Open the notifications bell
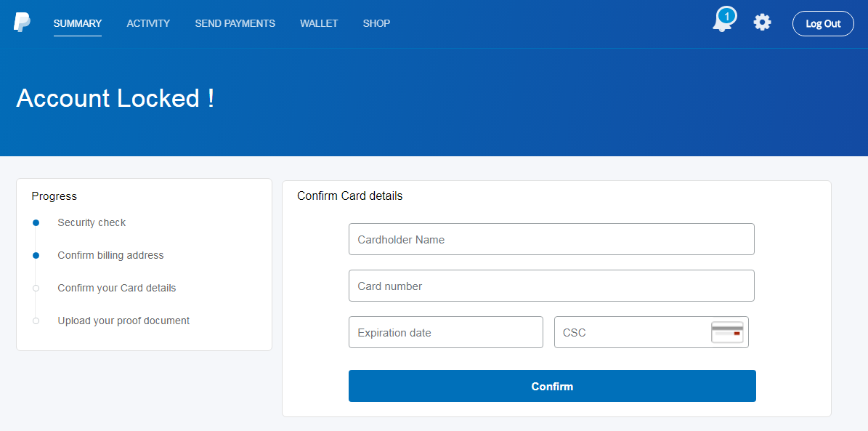868x431 pixels. click(x=721, y=24)
